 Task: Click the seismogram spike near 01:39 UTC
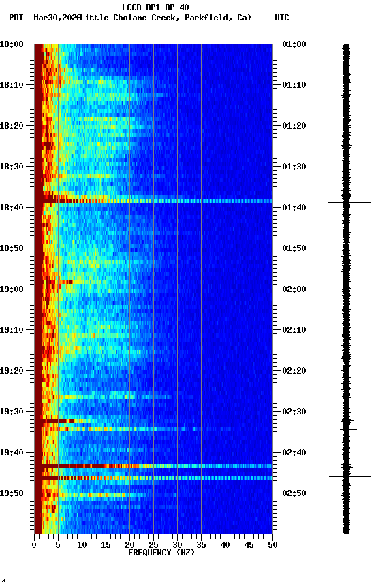(x=349, y=203)
